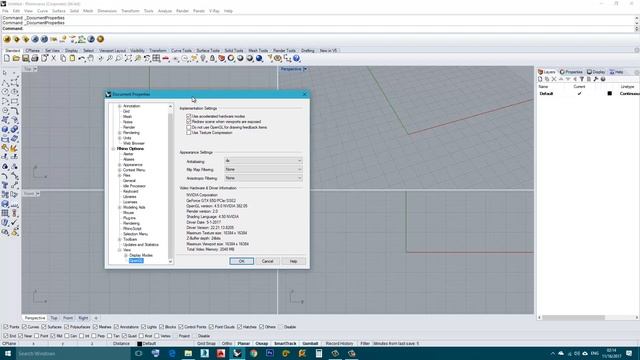Click the Chrome icon in the taskbar
The height and width of the screenshot is (360, 640).
(x=253, y=353)
